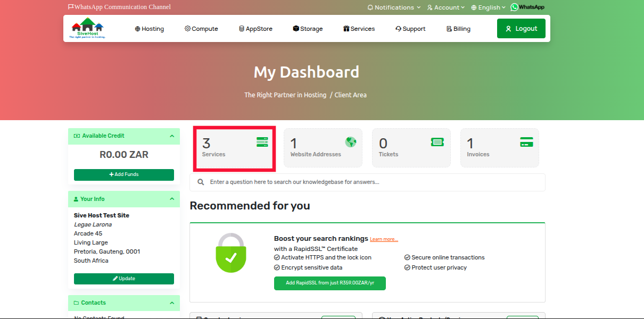644x319 pixels.
Task: Click the card icon on the Services stat box
Action: (261, 142)
